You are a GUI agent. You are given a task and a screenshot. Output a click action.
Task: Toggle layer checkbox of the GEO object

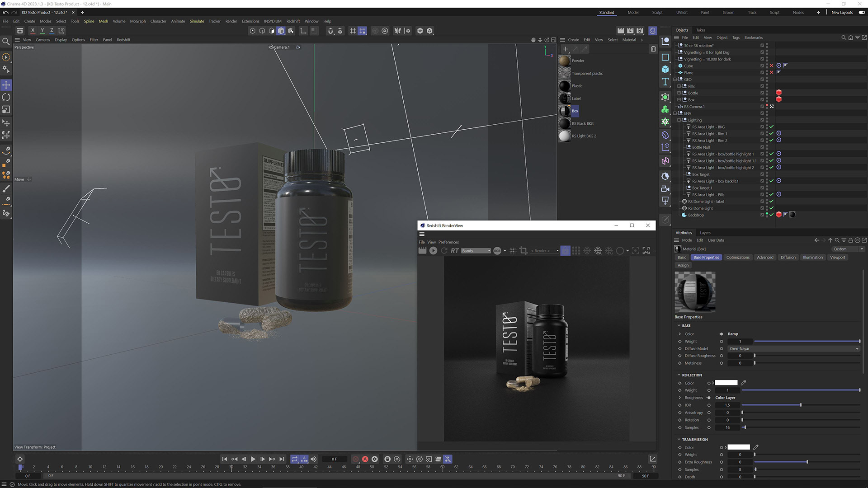762,80
